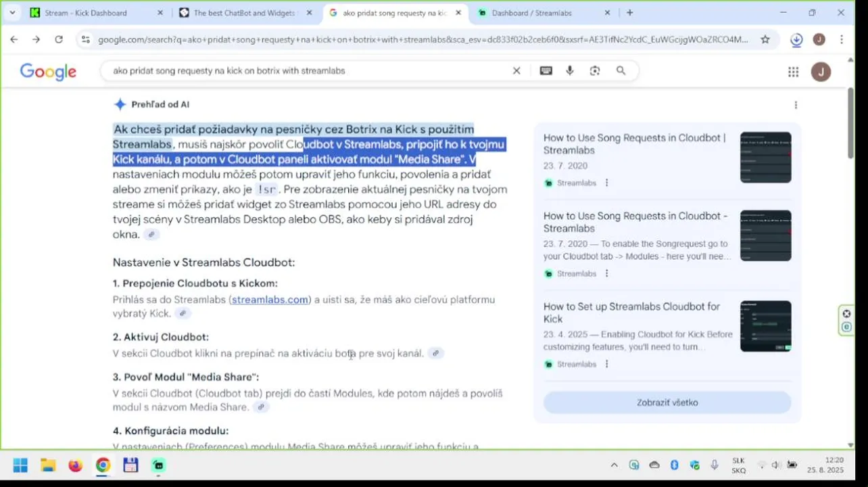Viewport: 868px width, 487px height.
Task: Click source link icon after 'okna.'
Action: click(x=151, y=235)
